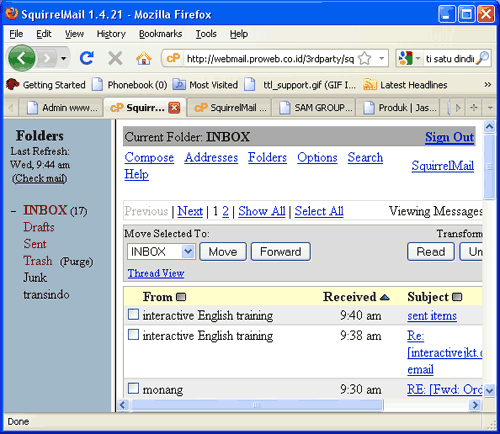Open the Most Visited bookmark folder
The height and width of the screenshot is (434, 500).
click(x=205, y=85)
